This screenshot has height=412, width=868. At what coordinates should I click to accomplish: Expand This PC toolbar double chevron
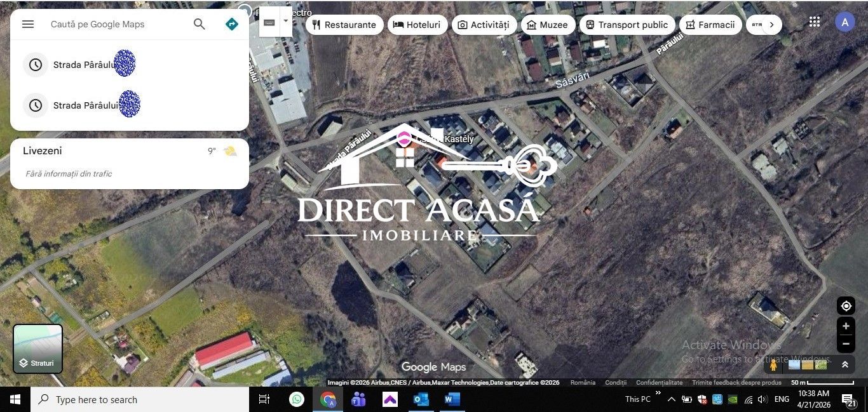(658, 394)
